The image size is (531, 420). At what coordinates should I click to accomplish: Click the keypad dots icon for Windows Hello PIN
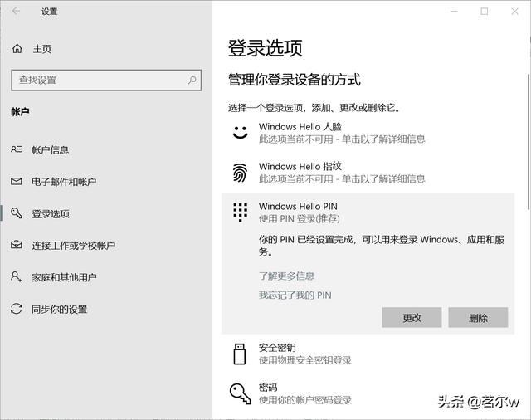coord(240,212)
